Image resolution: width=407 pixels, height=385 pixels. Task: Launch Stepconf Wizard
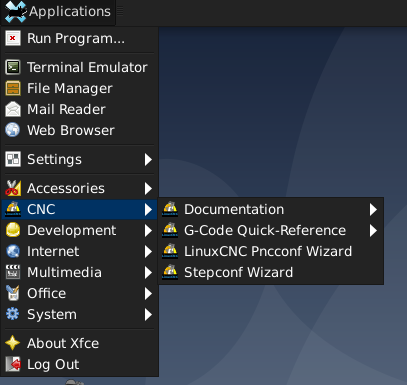point(271,272)
